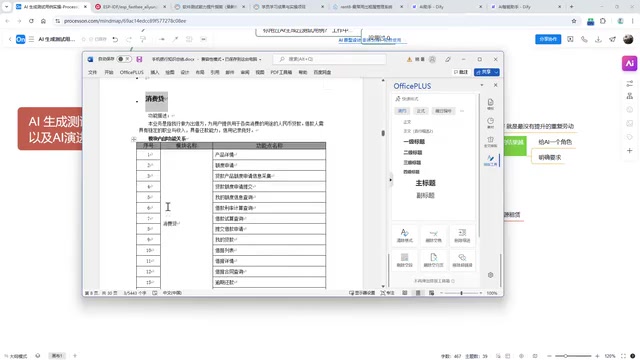The width and height of the screenshot is (640, 360).
Task: Click the 删除空格 tool in OfficePLUS
Action: click(x=433, y=235)
